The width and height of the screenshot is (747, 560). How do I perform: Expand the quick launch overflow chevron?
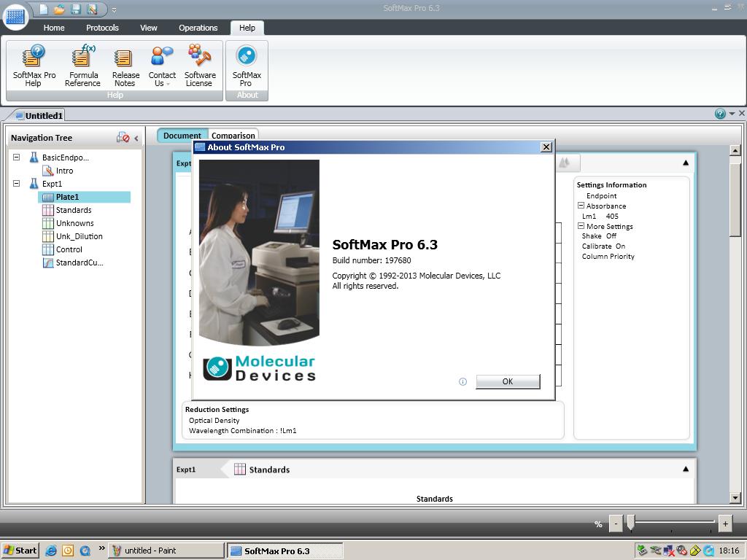(101, 548)
